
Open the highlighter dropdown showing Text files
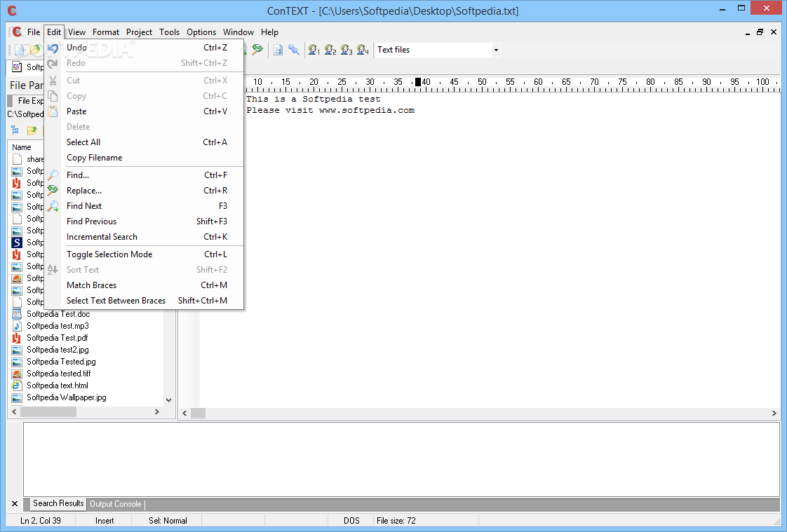(496, 50)
